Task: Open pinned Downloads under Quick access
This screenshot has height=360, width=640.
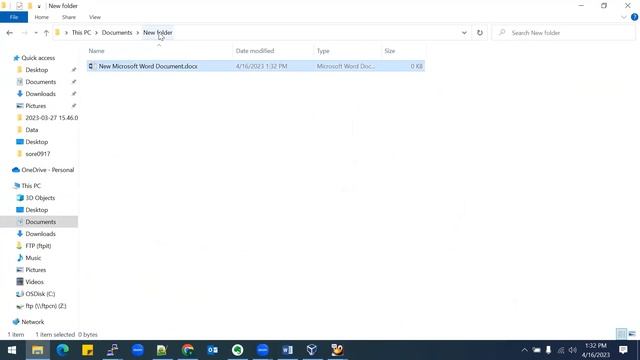Action: point(40,94)
